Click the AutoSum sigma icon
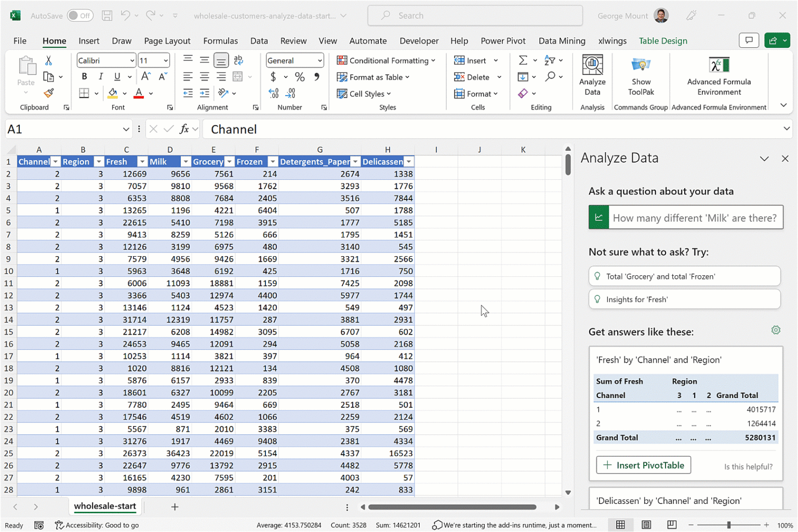Image resolution: width=798 pixels, height=532 pixels. 523,61
